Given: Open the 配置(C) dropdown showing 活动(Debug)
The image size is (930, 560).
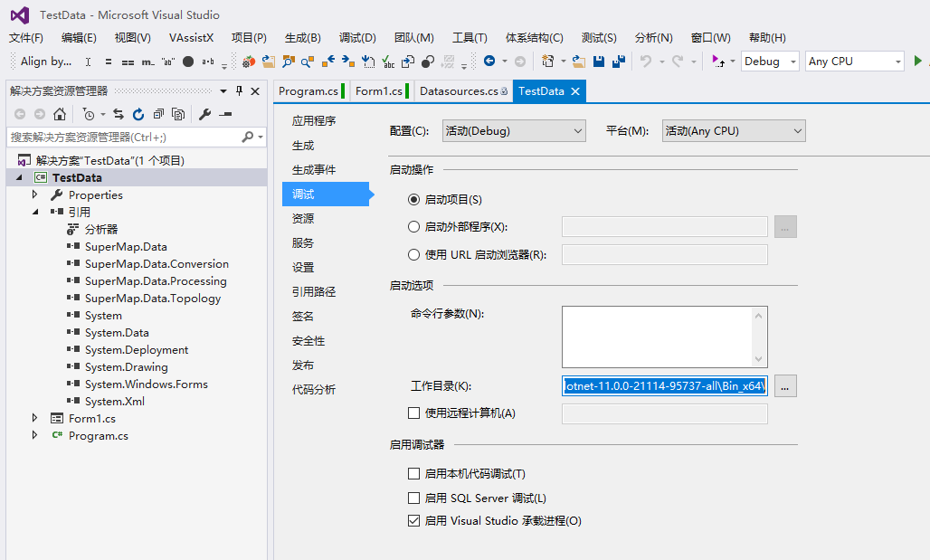Looking at the screenshot, I should [514, 131].
